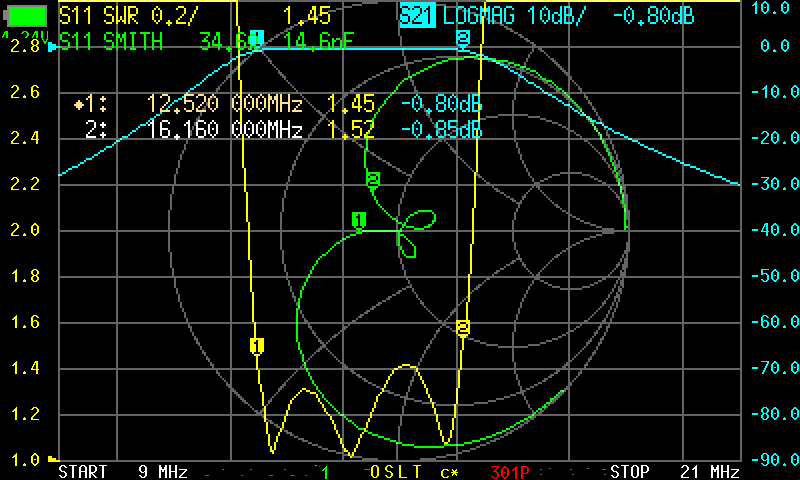Viewport: 800px width, 480px height.
Task: Open marker 1 frequency 12.520 MHz readout
Action: pyautogui.click(x=224, y=104)
